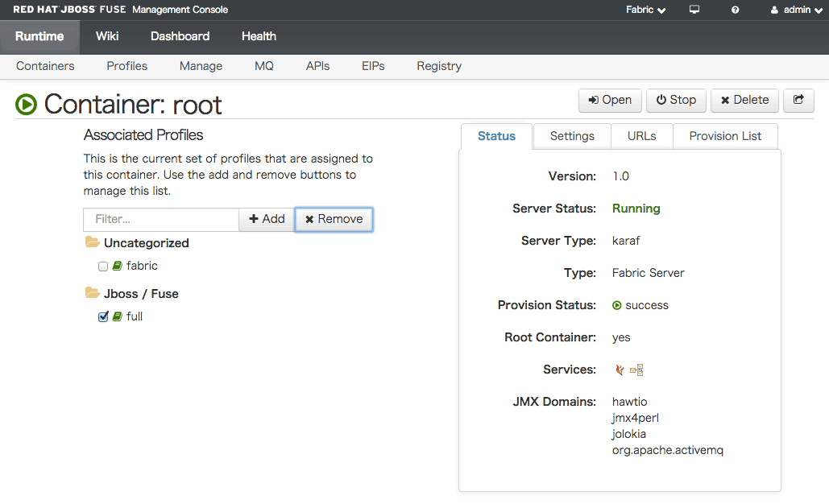Click the orange fabric network service icon
This screenshot has height=504, width=829.
(x=636, y=370)
